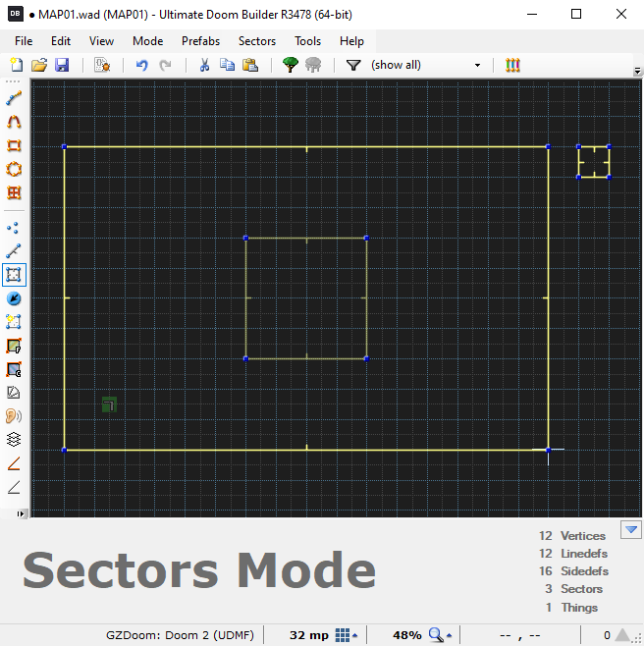Viewport: 644px width, 646px height.
Task: Switch to Things mode blue arrow icon
Action: pyautogui.click(x=14, y=298)
